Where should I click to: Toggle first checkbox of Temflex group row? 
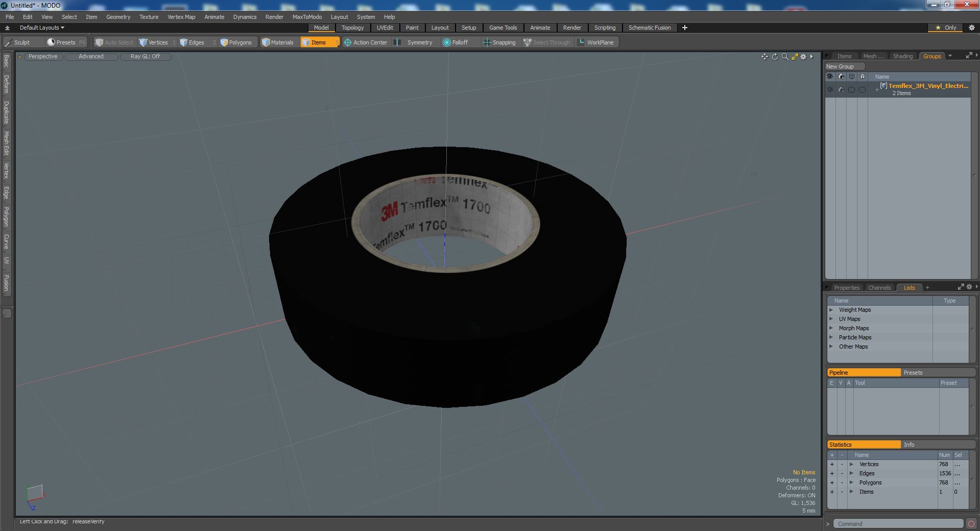pyautogui.click(x=851, y=89)
